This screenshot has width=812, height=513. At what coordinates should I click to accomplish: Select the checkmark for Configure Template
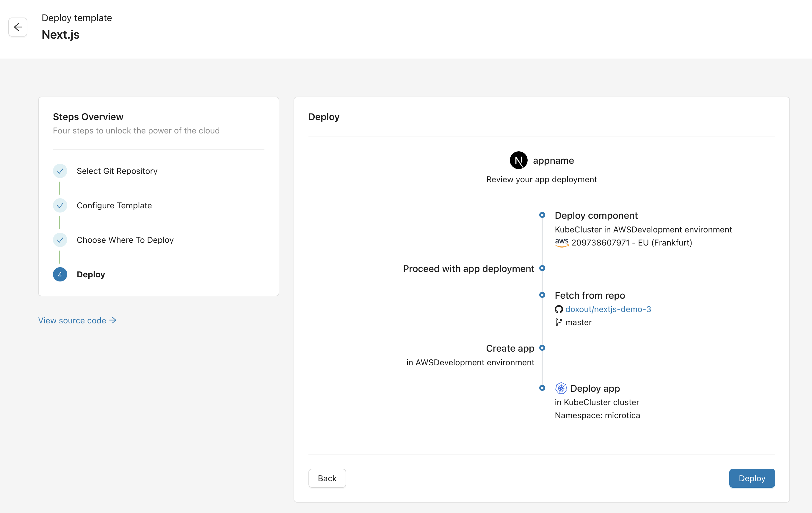tap(60, 205)
